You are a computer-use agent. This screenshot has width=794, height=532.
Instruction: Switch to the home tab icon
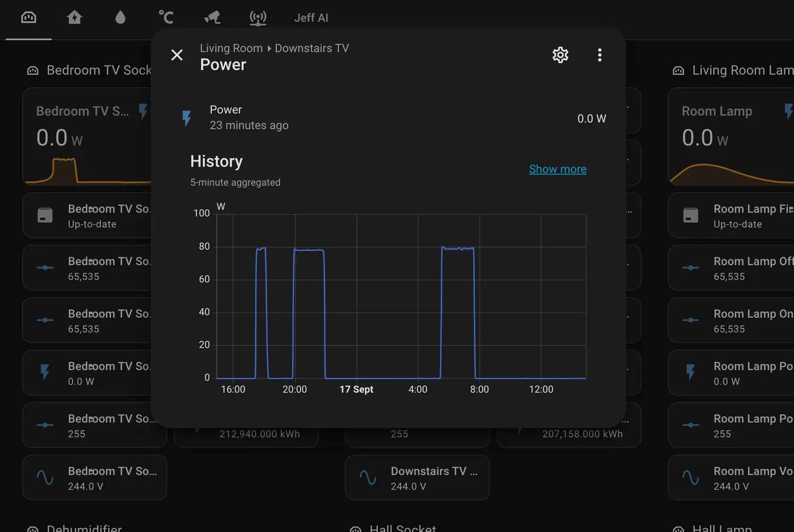(x=74, y=18)
